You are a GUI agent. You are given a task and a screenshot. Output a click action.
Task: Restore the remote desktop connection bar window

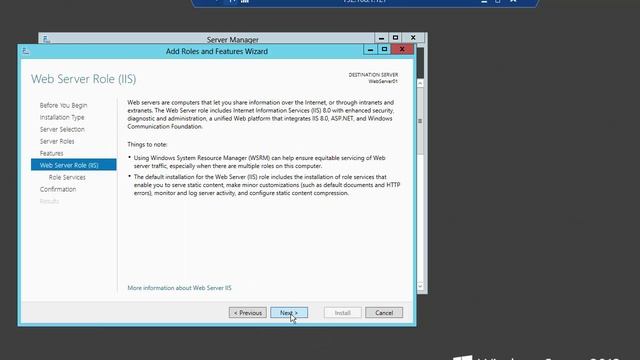(498, 2)
